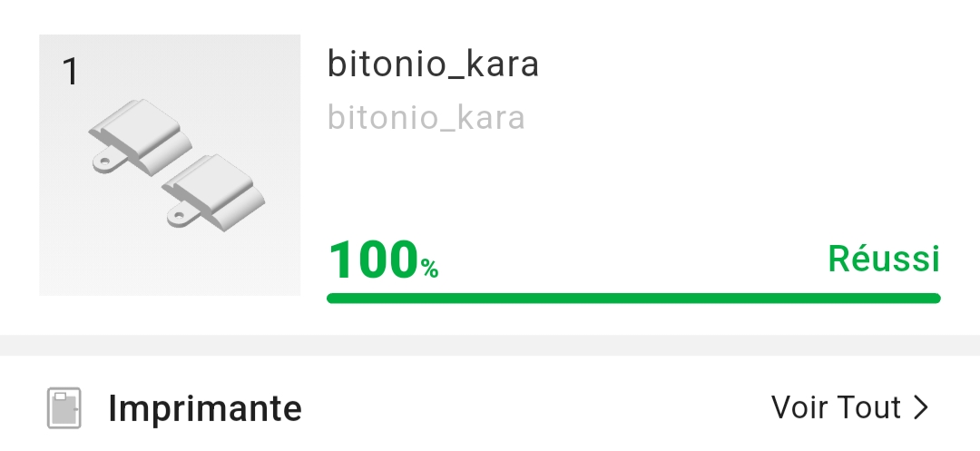
Task: Select the lower clip part in preview
Action: pos(218,191)
